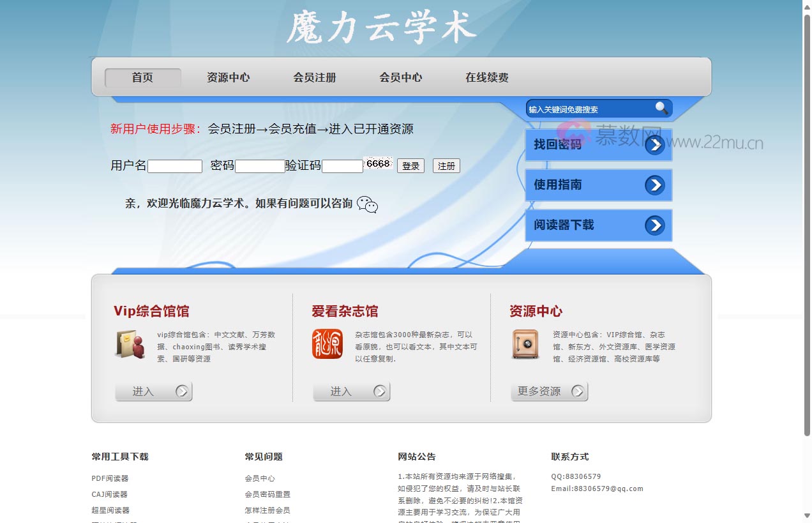
Task: Click the 用户名 username input field
Action: (x=175, y=166)
